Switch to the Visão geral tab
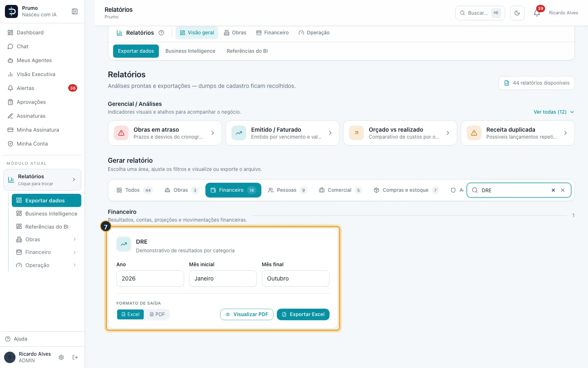Viewport: 588px width, 368px height. click(x=197, y=33)
